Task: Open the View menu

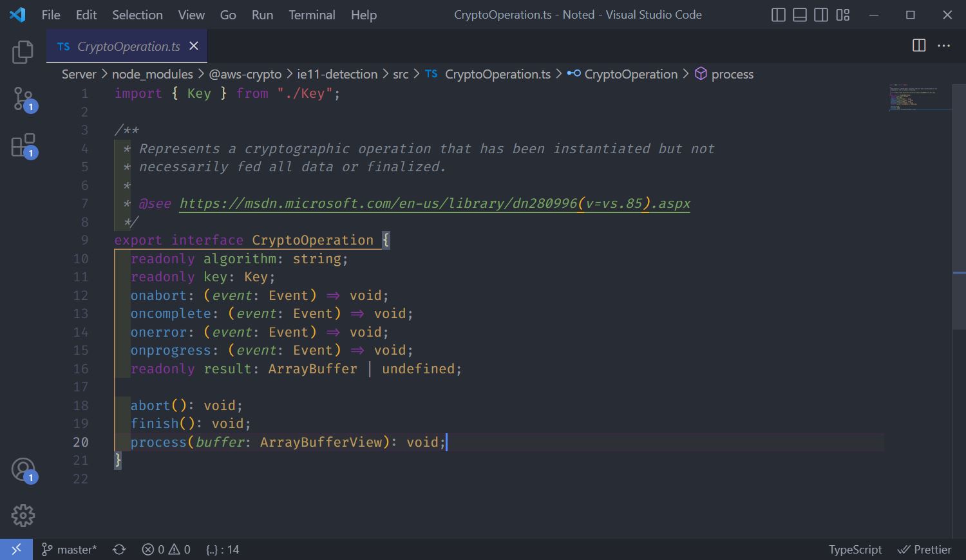Action: click(191, 15)
